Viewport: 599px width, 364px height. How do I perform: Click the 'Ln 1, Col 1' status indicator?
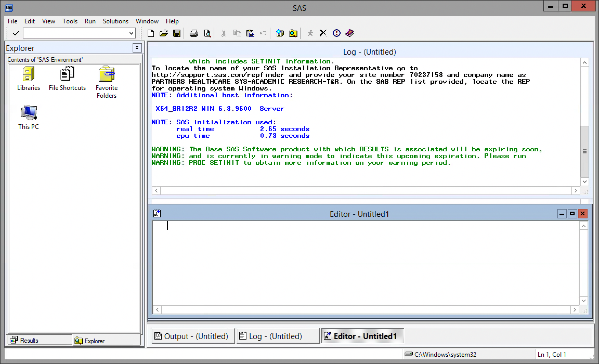click(x=552, y=354)
